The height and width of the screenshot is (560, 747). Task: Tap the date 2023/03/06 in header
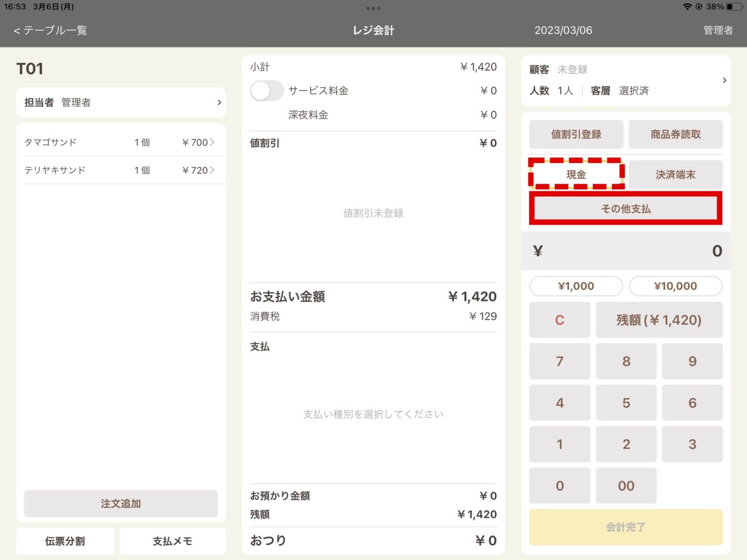pos(563,30)
